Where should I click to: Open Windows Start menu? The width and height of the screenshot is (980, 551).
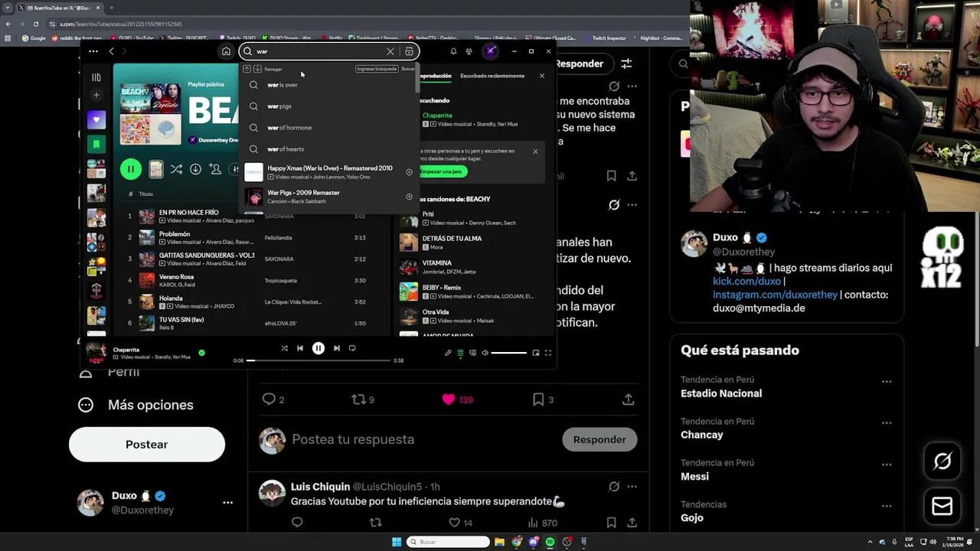pos(397,542)
